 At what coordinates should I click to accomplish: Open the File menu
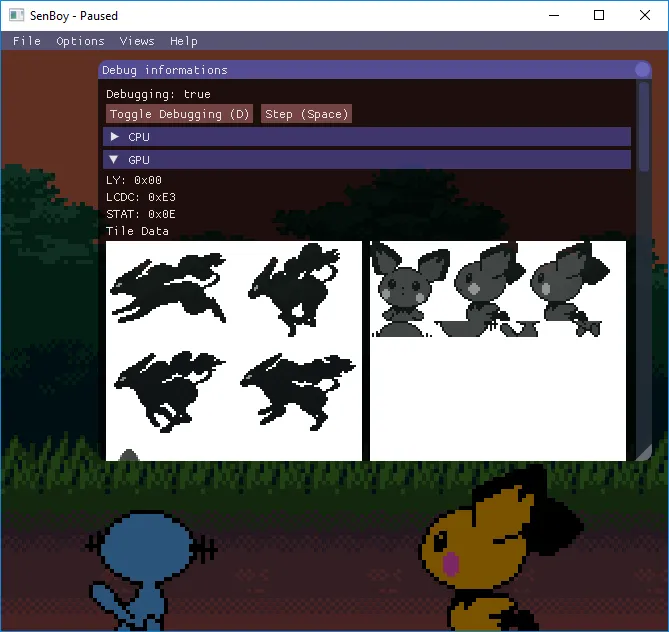26,41
